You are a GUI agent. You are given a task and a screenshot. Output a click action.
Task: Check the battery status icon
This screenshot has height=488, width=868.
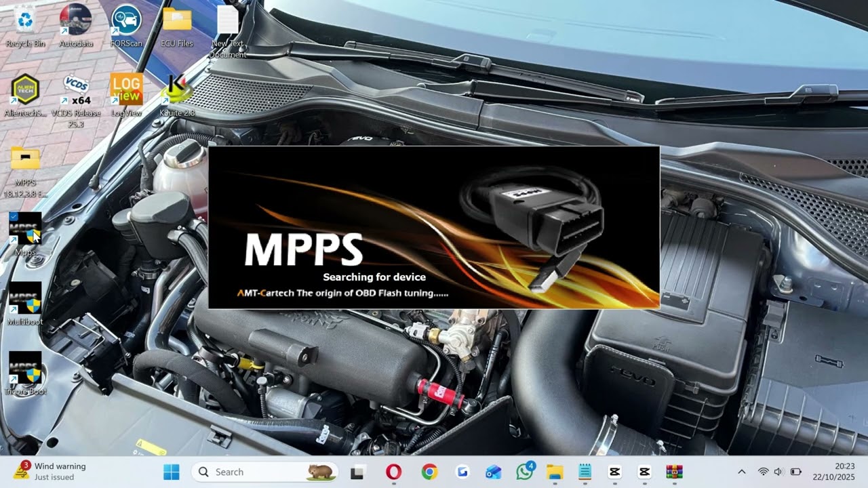(796, 472)
